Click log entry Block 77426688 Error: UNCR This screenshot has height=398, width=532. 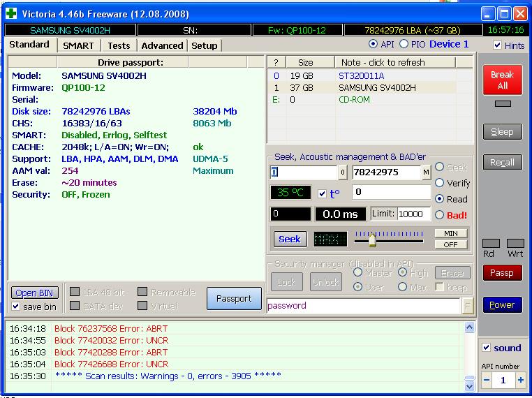[x=111, y=364]
